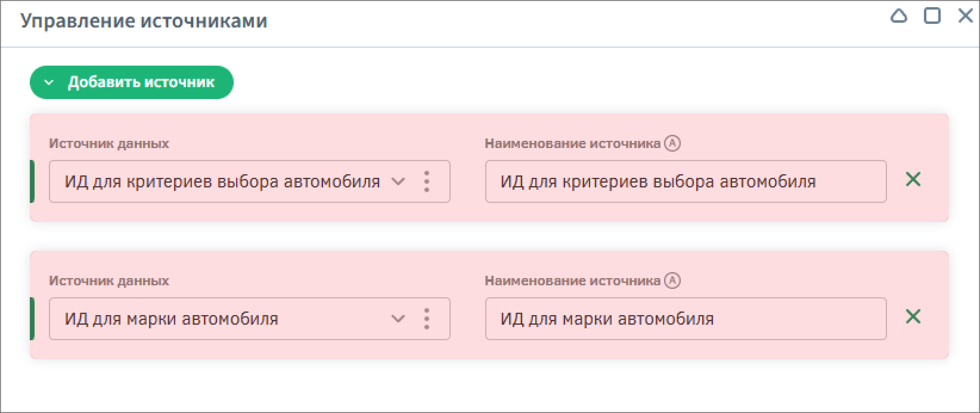Click 'Источник данных' label in first row
This screenshot has width=980, height=413.
109,143
